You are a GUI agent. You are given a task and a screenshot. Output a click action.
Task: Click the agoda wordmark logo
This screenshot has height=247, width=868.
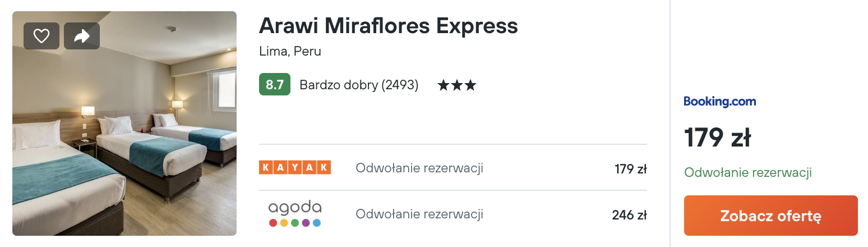click(x=295, y=208)
